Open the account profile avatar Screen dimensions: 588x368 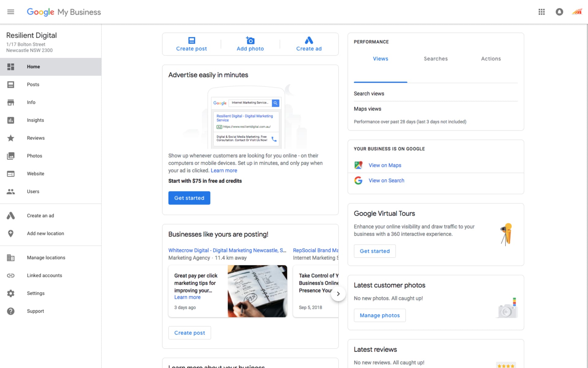pyautogui.click(x=577, y=12)
